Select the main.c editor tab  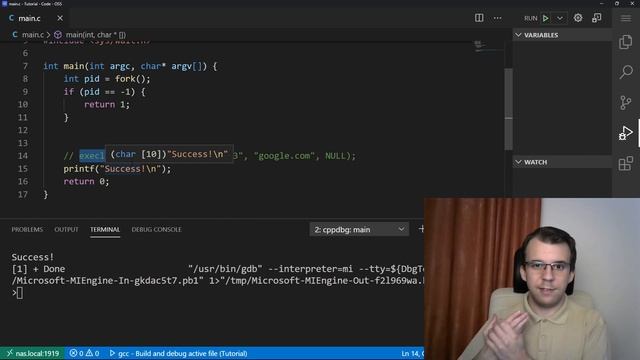pyautogui.click(x=29, y=18)
